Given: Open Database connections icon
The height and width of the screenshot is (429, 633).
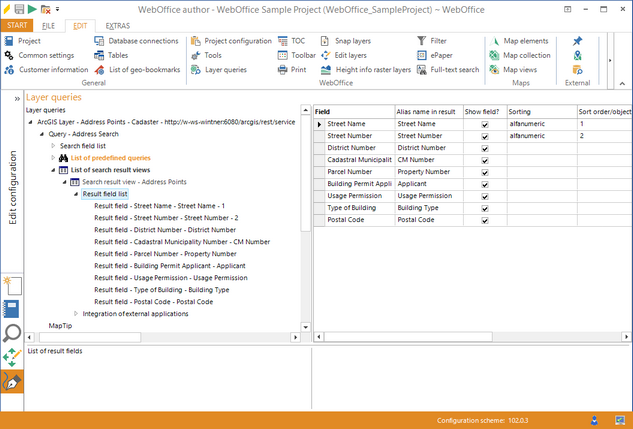Looking at the screenshot, I should coord(99,41).
